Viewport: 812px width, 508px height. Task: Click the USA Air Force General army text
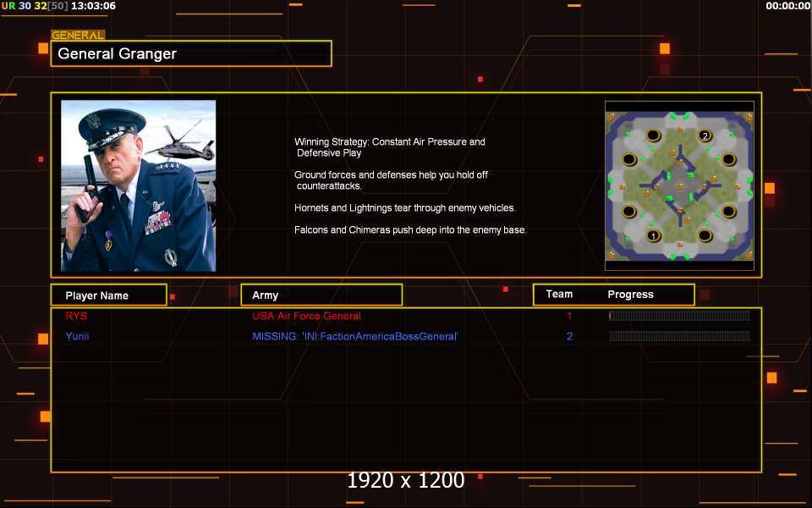coord(306,316)
